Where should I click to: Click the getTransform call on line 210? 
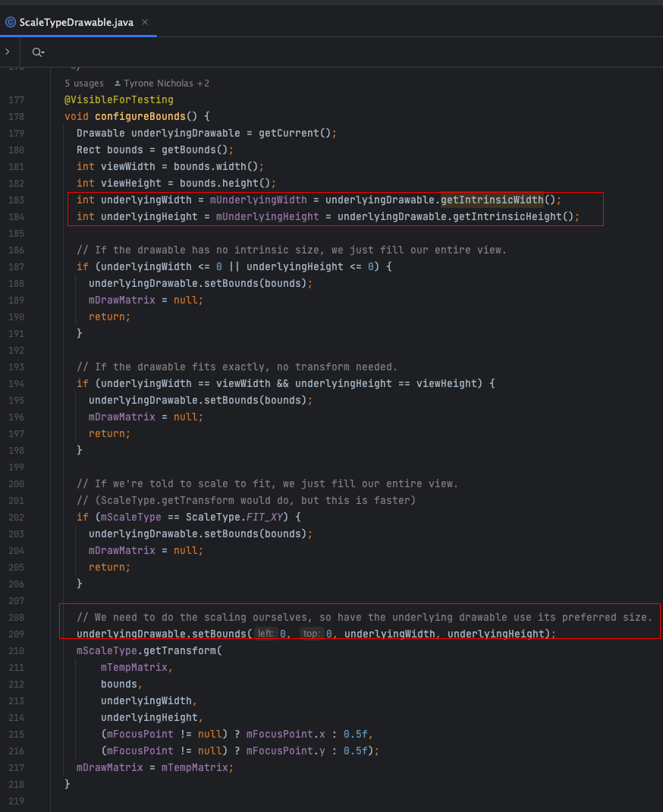tap(180, 651)
